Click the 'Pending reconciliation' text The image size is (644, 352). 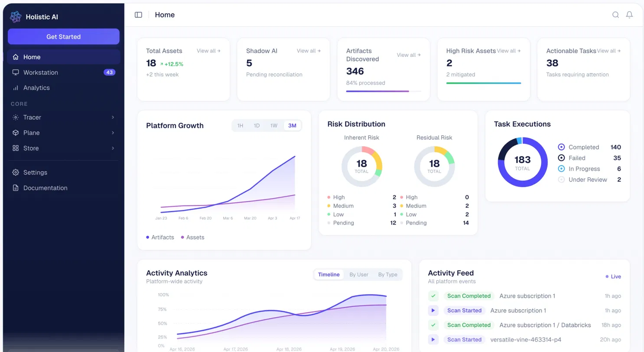pyautogui.click(x=274, y=75)
